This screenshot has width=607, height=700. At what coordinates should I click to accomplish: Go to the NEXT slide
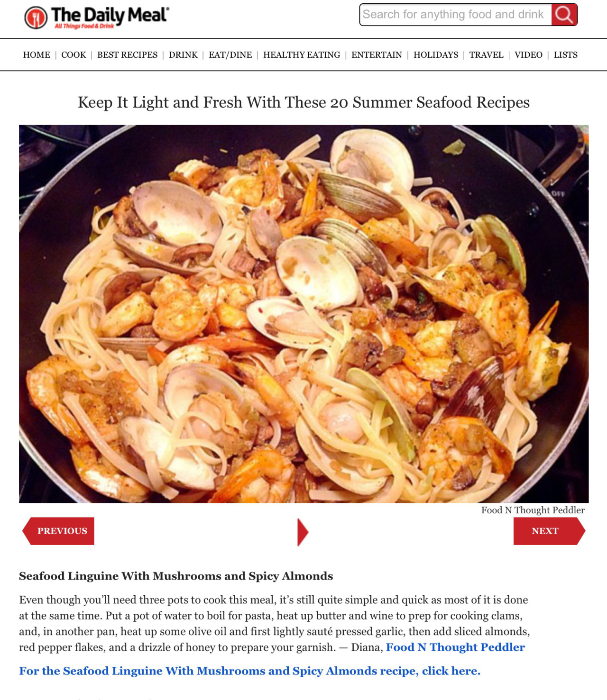click(x=549, y=531)
